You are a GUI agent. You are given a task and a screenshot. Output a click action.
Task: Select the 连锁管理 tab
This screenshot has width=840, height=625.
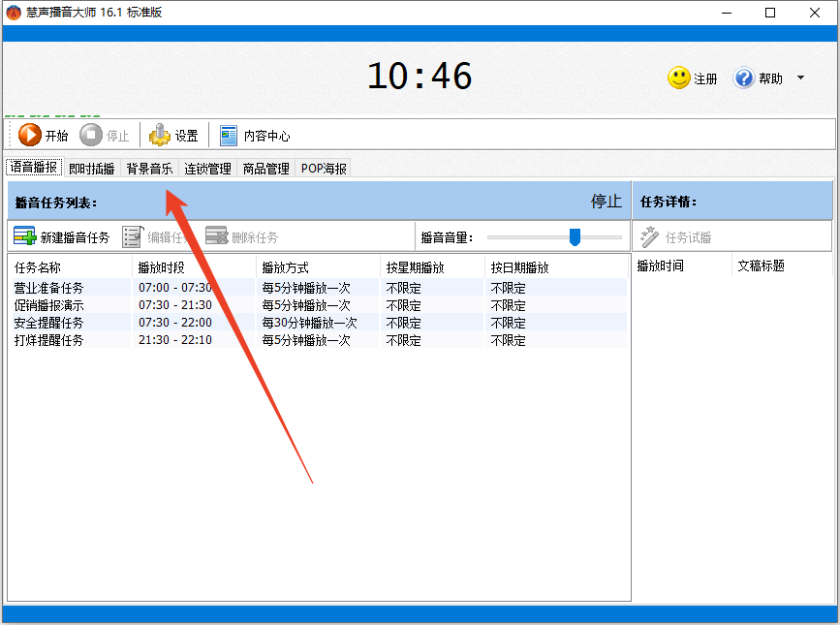point(209,168)
